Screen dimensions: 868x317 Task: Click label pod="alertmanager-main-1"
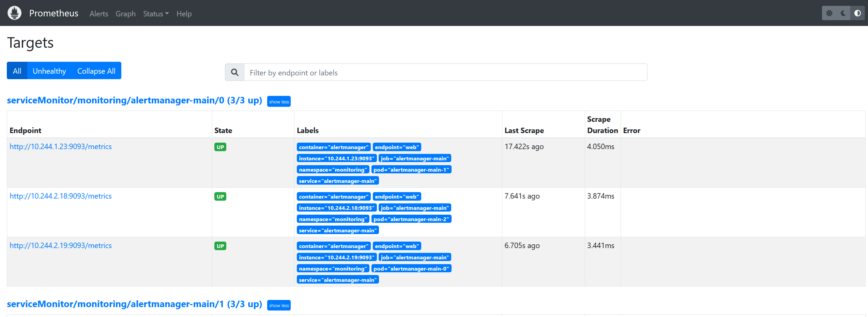(x=411, y=170)
